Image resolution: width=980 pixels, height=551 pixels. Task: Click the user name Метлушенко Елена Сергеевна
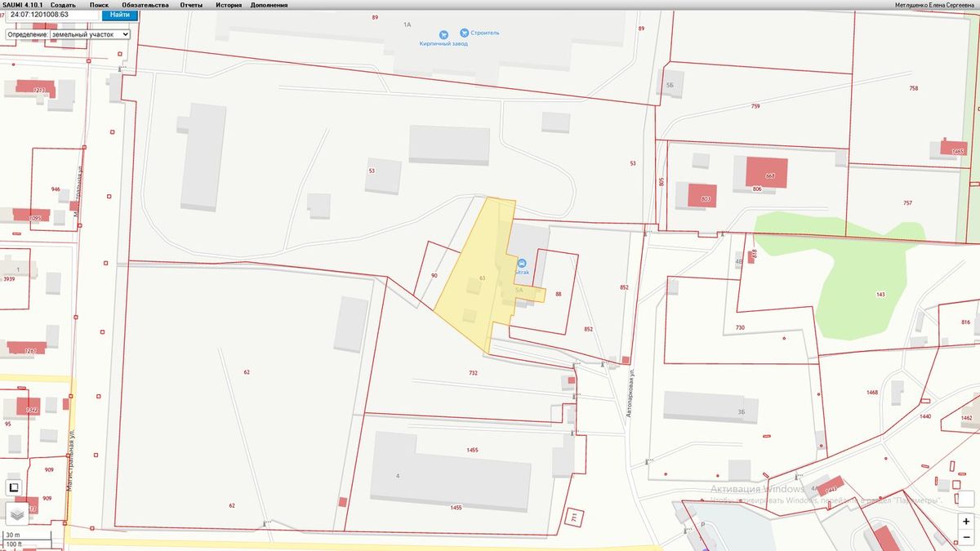pyautogui.click(x=936, y=5)
